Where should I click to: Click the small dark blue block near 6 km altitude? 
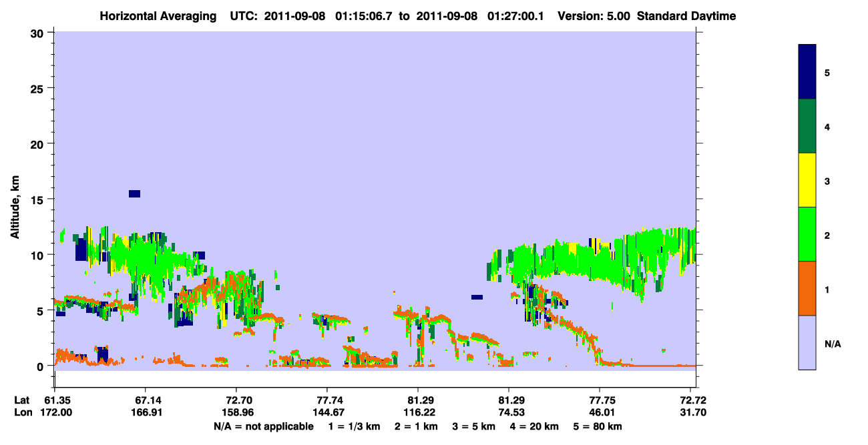(x=477, y=297)
